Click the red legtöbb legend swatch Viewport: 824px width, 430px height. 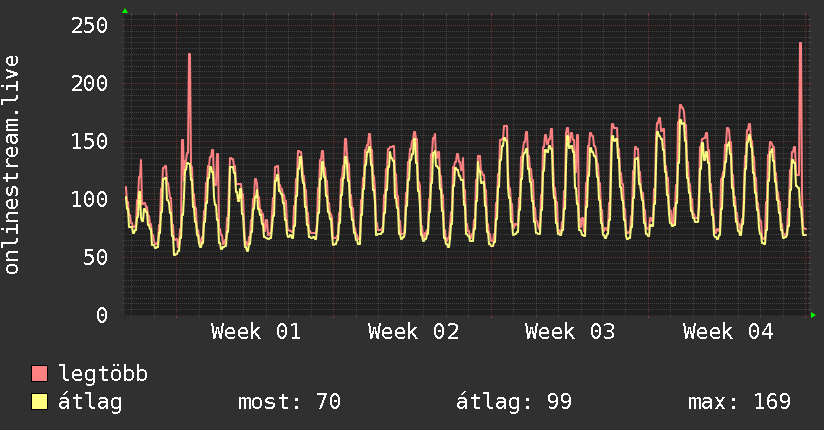tap(40, 374)
